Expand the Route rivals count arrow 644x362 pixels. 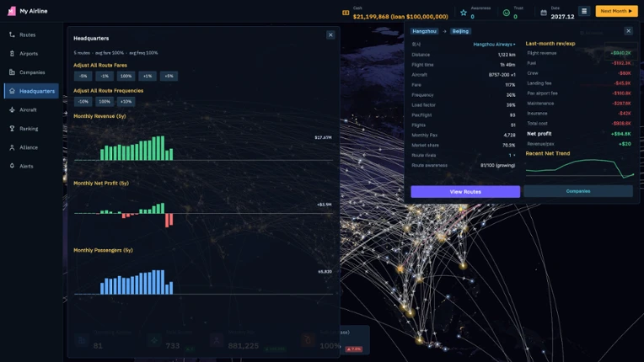coord(513,156)
